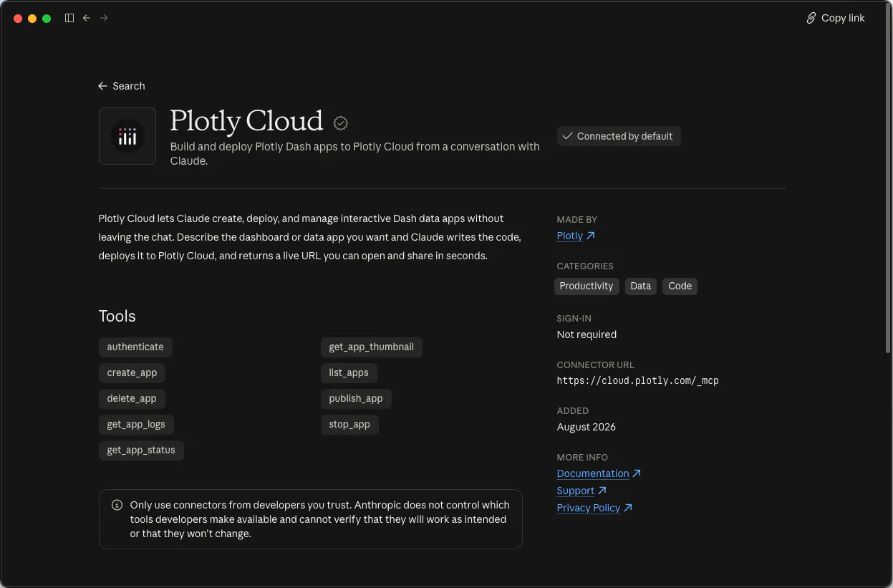Screen dimensions: 893x588
Task: Click the info icon in trust notice
Action: coord(117,505)
